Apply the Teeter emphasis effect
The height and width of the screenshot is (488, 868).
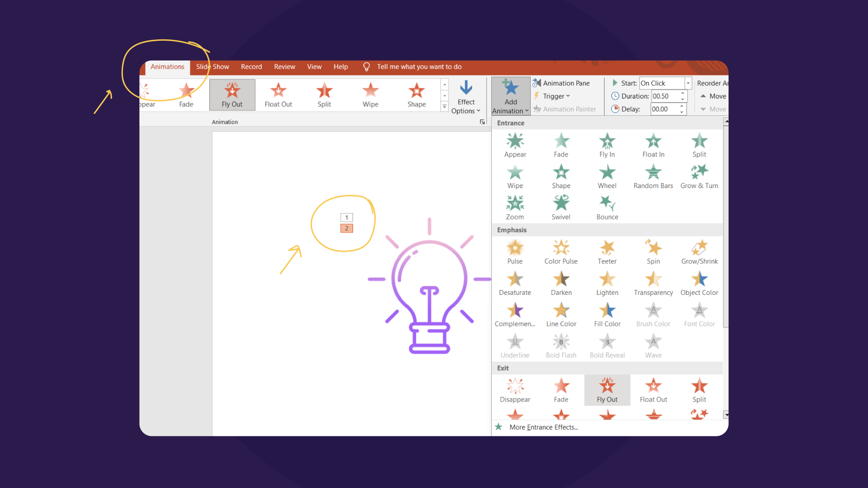[607, 252]
